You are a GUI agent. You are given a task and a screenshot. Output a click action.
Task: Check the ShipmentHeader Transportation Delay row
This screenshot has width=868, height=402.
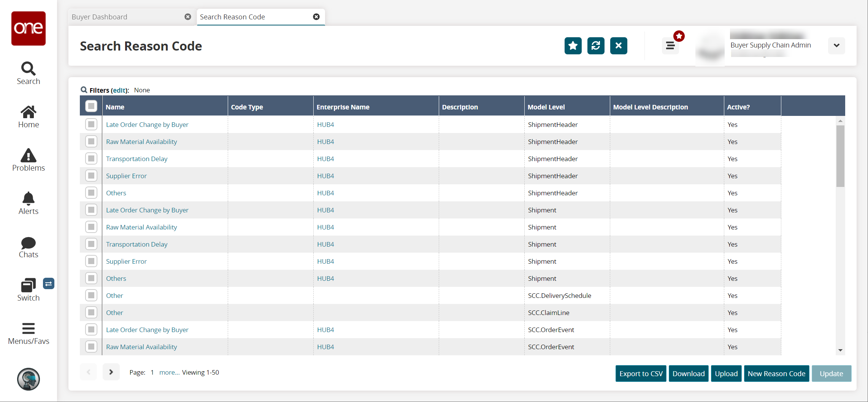[x=91, y=158]
